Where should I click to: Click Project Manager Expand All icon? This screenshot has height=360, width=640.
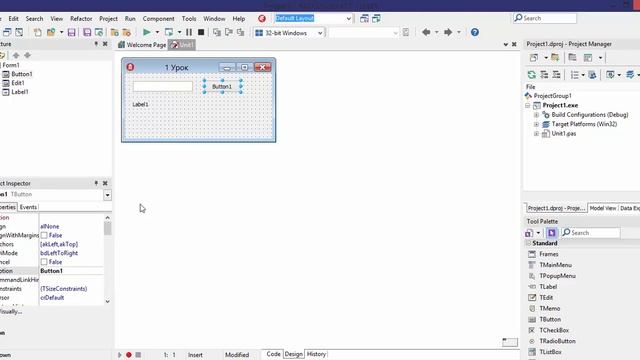point(544,75)
